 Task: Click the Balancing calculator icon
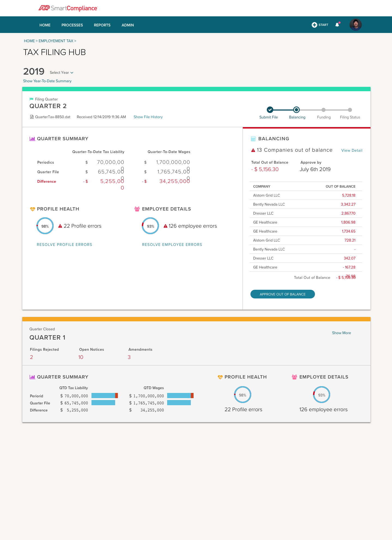tap(253, 139)
